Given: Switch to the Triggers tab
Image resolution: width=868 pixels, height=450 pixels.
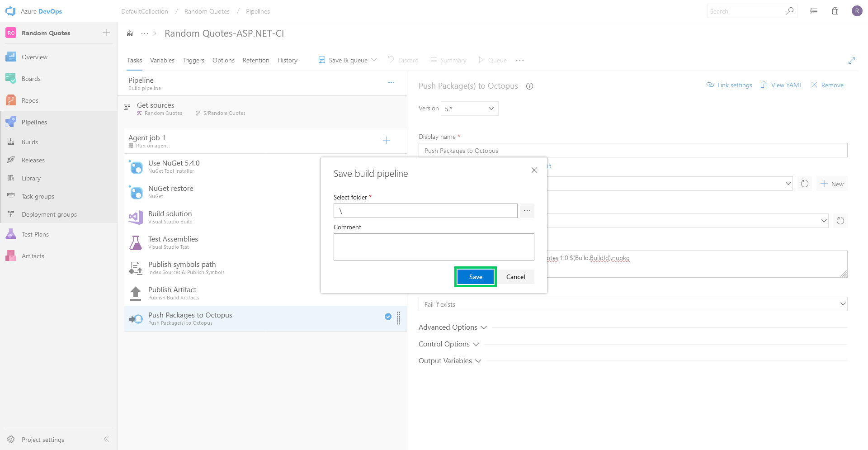Looking at the screenshot, I should click(x=193, y=60).
